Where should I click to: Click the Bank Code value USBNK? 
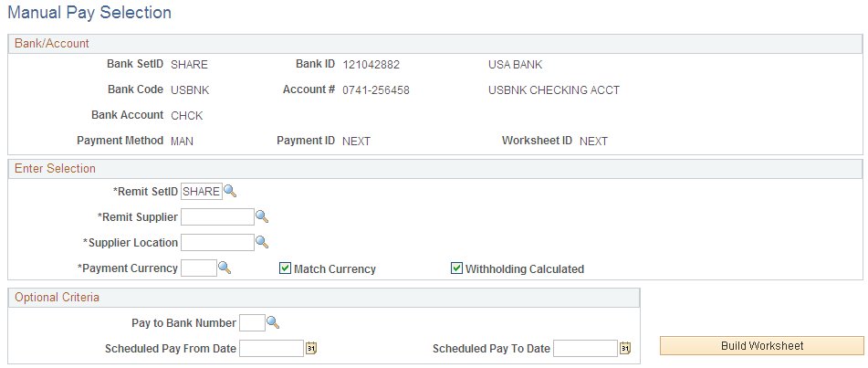click(x=191, y=90)
